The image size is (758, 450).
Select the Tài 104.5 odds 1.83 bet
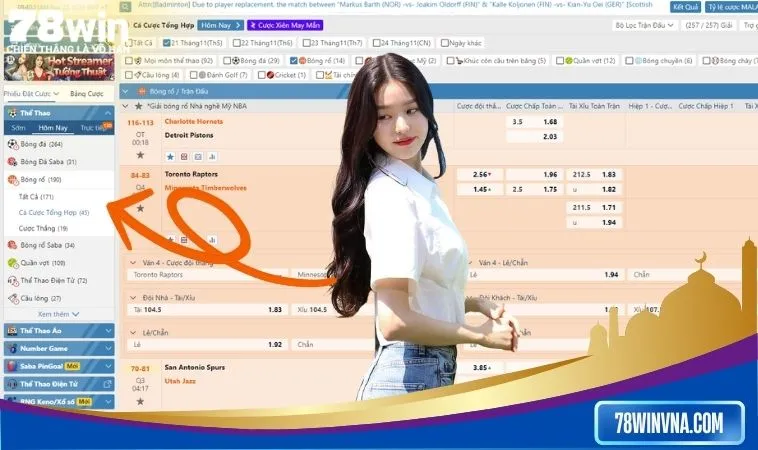[208, 310]
